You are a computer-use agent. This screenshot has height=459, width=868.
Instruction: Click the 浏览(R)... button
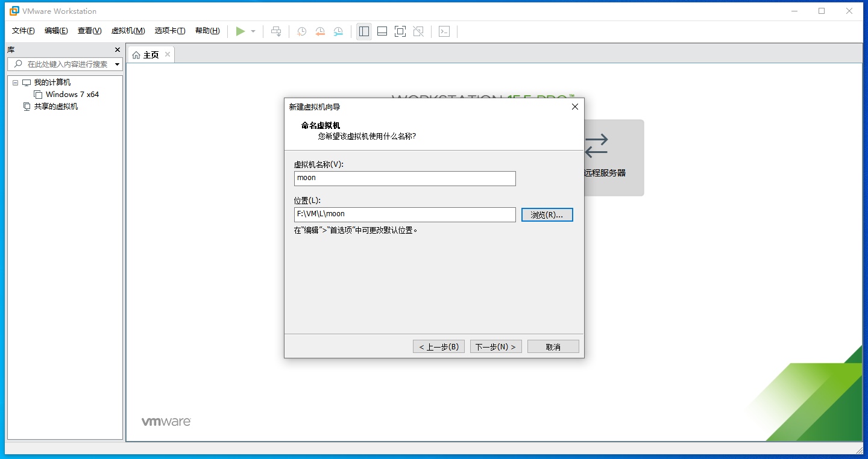coord(547,214)
